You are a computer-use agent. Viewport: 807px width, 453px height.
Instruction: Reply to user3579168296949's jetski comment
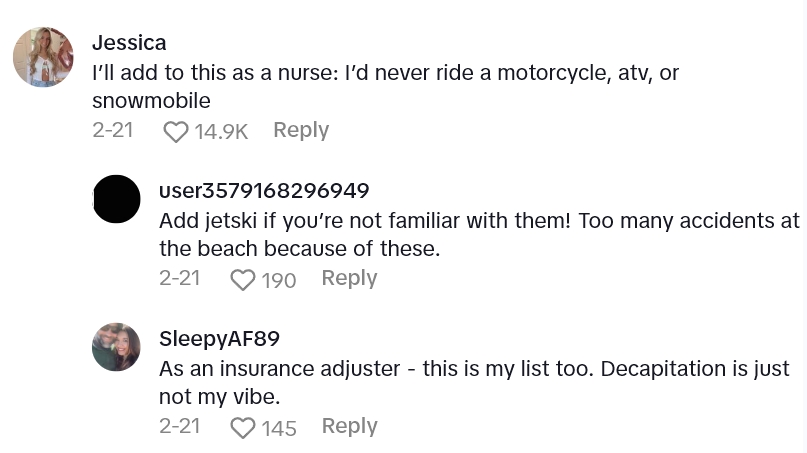click(348, 278)
